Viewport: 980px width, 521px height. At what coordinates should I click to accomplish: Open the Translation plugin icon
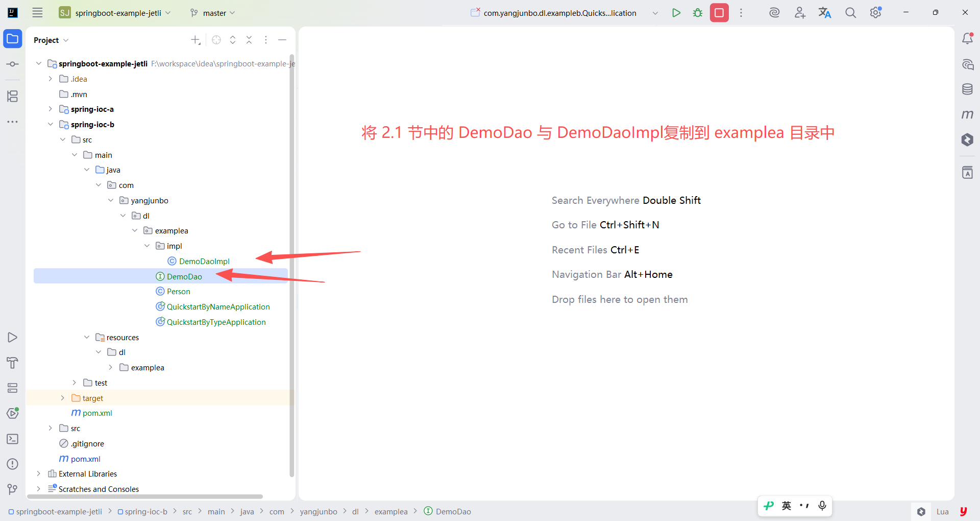pos(825,13)
